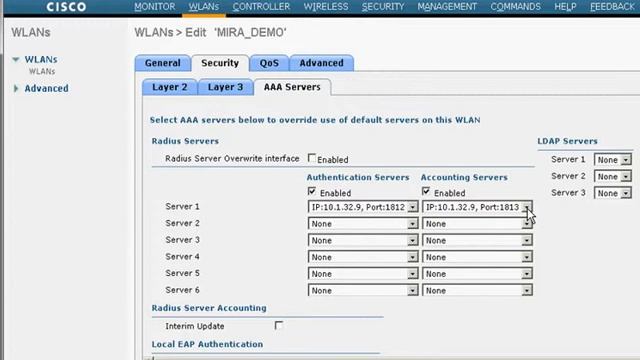Open Accounting Server 6 dropdown
This screenshot has height=360, width=640.
(477, 291)
